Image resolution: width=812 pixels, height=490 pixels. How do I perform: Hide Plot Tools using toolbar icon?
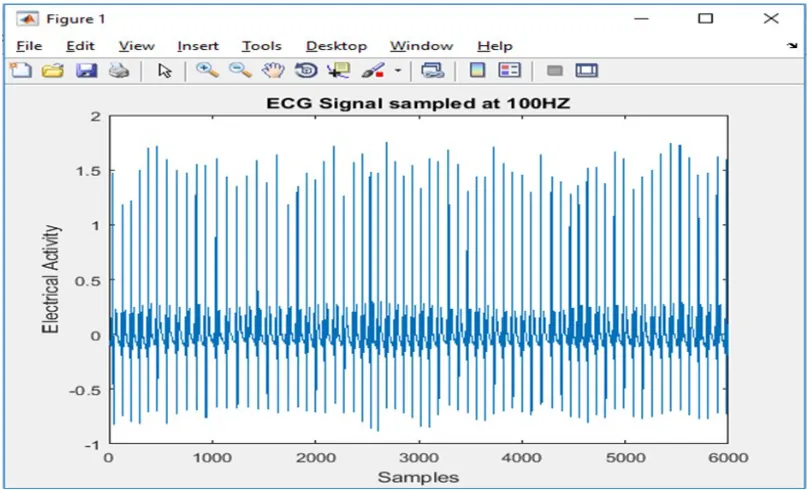coord(555,70)
